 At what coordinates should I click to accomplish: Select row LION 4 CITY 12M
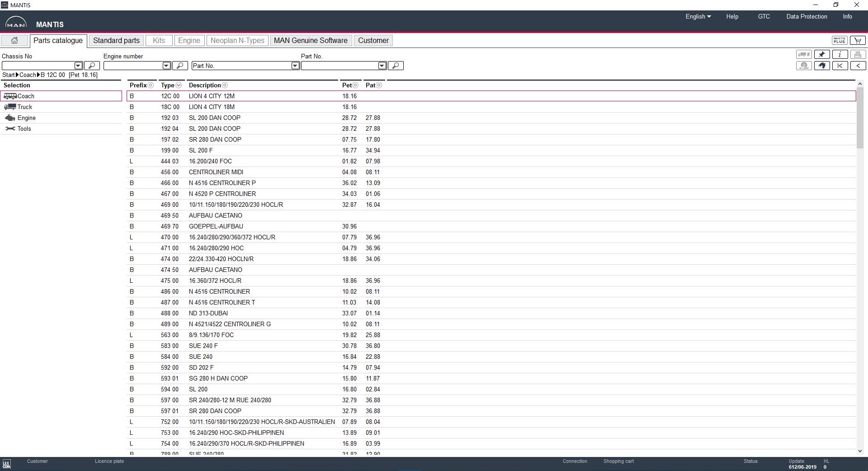pos(491,96)
